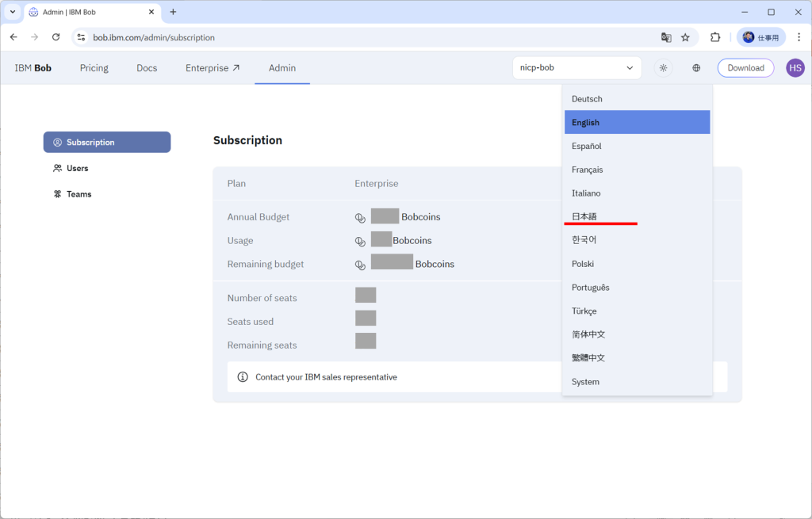Click the Subscription page heading
The image size is (812, 519).
(x=247, y=140)
